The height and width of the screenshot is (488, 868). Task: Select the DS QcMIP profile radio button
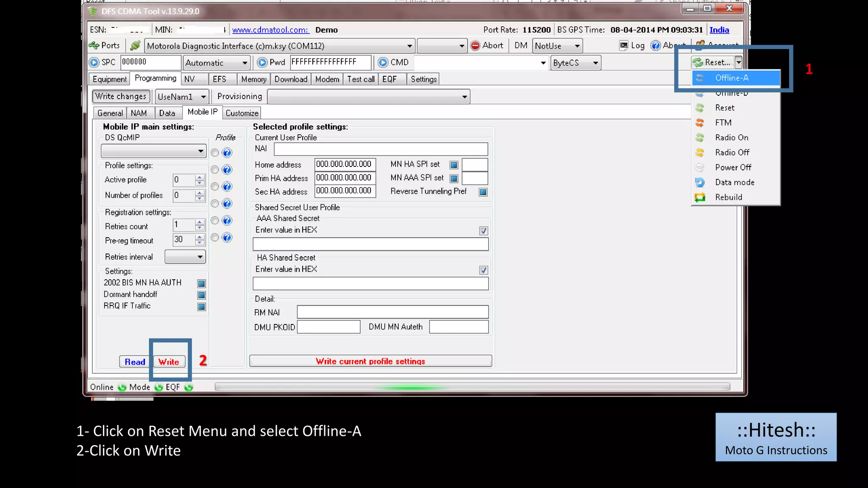(215, 152)
